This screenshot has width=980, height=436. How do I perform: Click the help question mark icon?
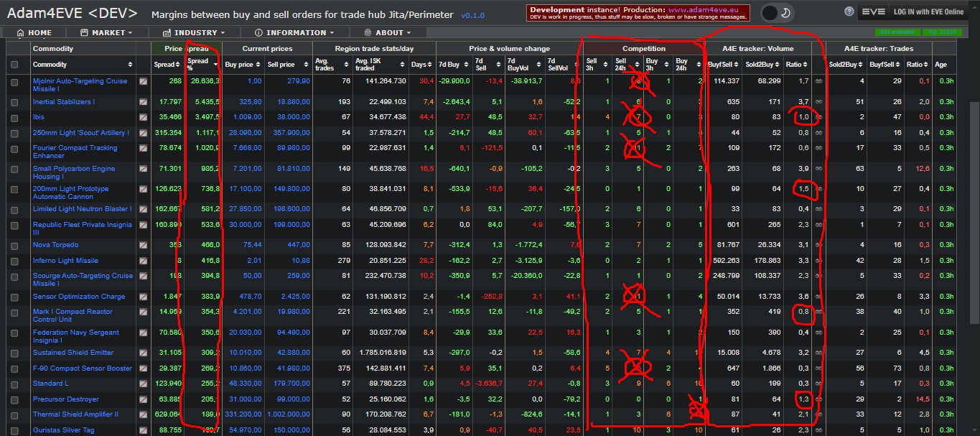[849, 12]
